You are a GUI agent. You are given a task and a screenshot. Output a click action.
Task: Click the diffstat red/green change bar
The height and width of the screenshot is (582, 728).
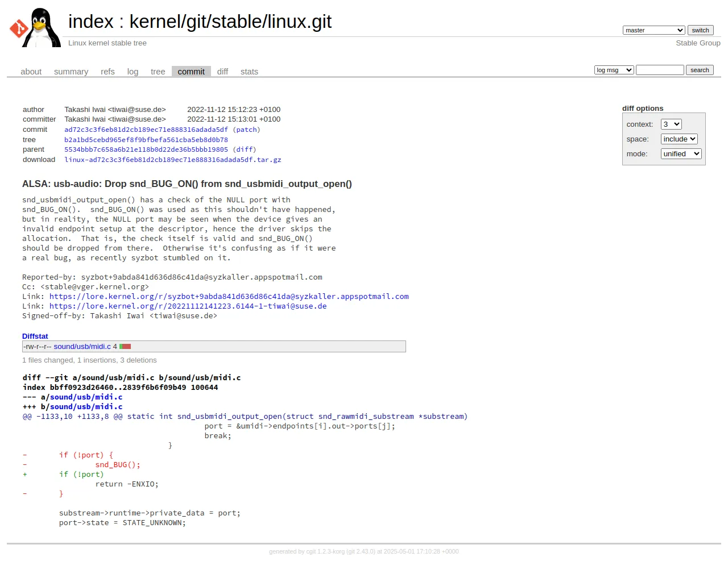pos(125,347)
